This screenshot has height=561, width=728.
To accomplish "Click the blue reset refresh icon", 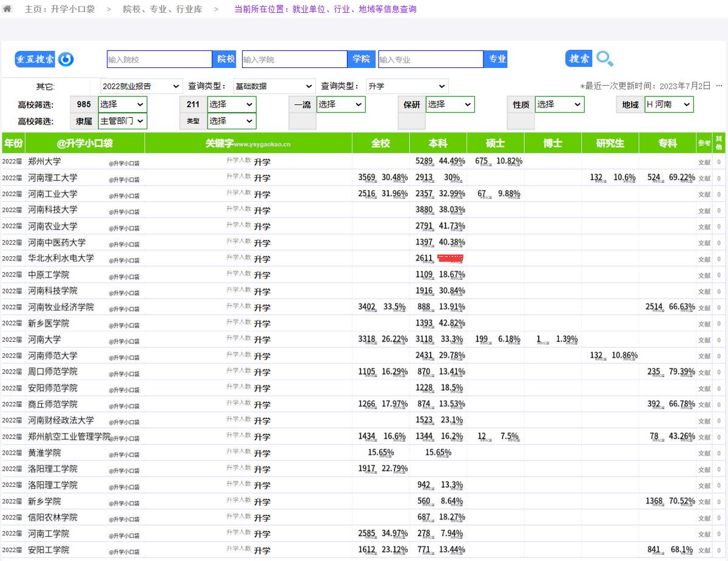I will click(x=66, y=59).
